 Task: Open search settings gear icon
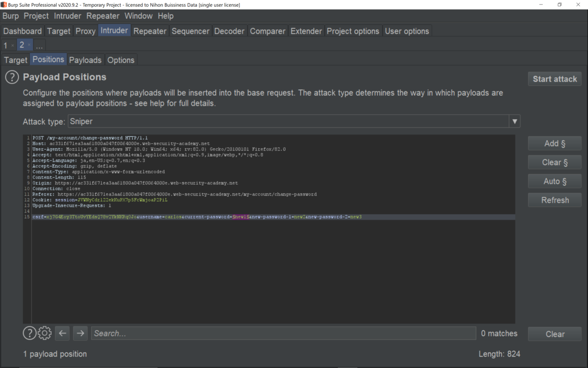[45, 333]
